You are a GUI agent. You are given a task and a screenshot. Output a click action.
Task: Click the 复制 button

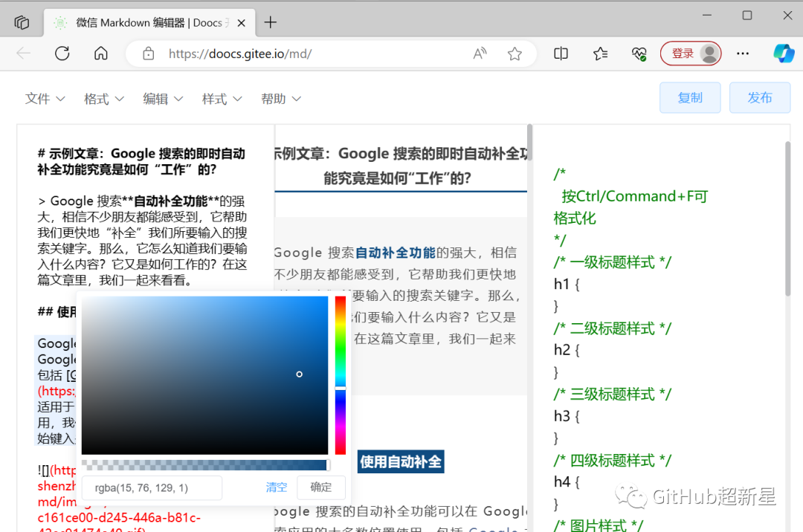pyautogui.click(x=690, y=97)
